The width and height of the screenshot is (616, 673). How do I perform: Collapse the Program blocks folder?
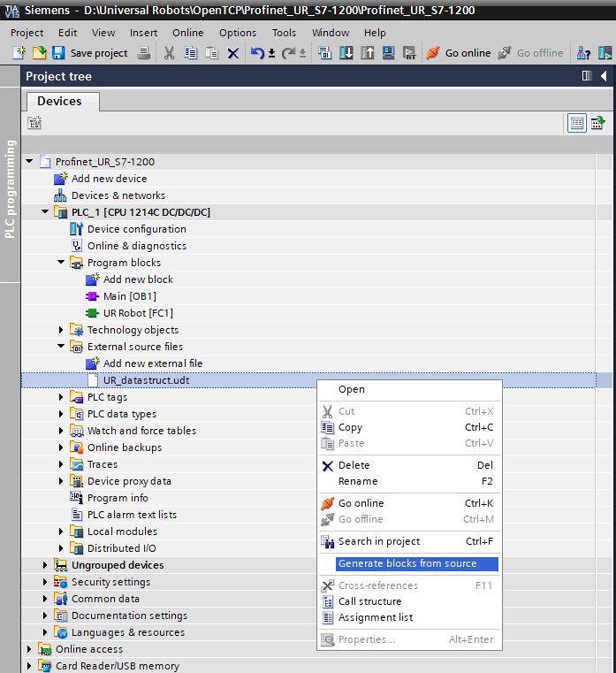pos(61,262)
